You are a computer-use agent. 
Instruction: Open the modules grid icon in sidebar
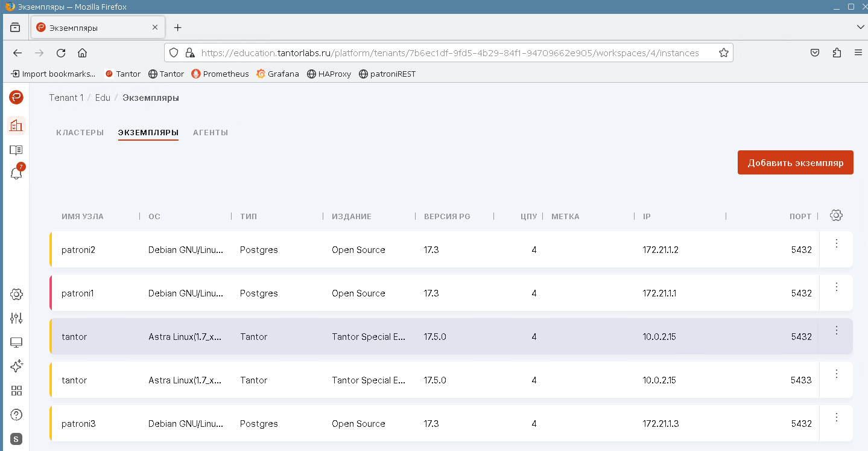pyautogui.click(x=16, y=391)
